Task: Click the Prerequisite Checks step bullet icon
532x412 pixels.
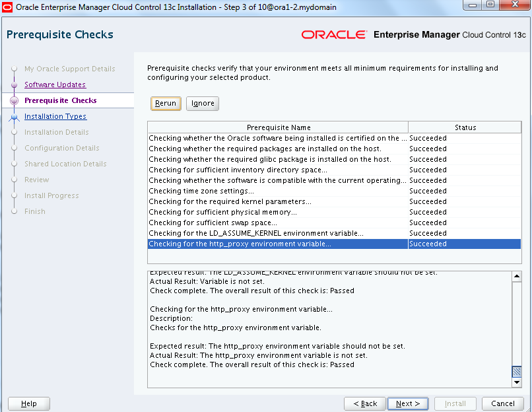Action: (14, 101)
